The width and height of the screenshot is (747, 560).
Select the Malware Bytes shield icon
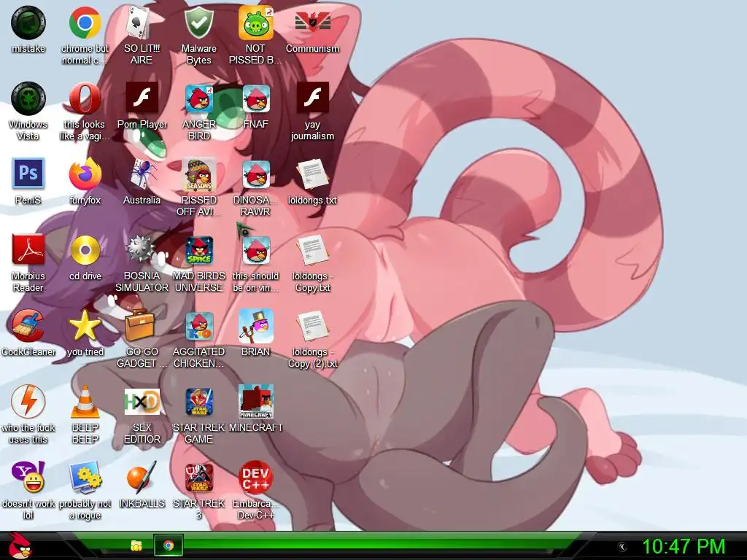pos(198,23)
